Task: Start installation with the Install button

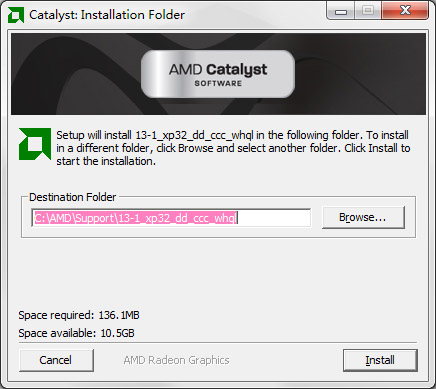Action: (x=380, y=360)
